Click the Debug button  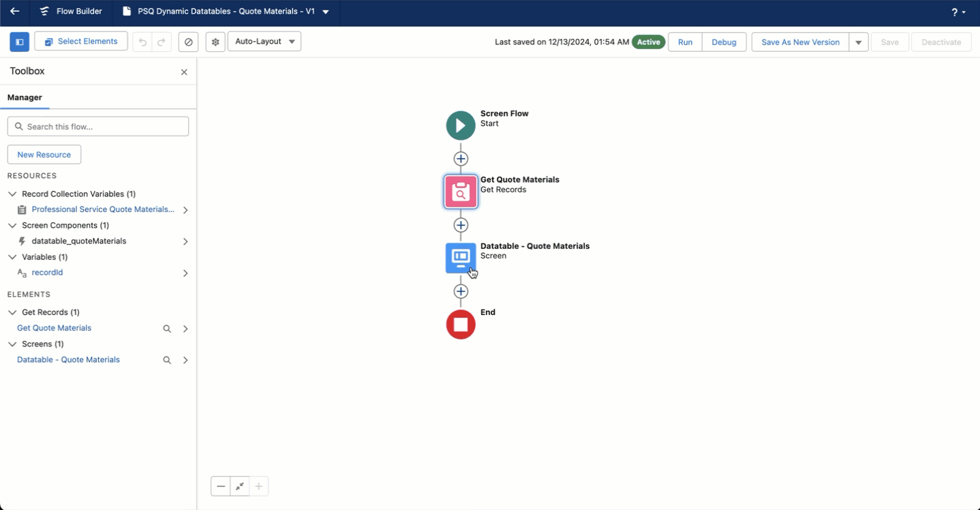pos(724,42)
